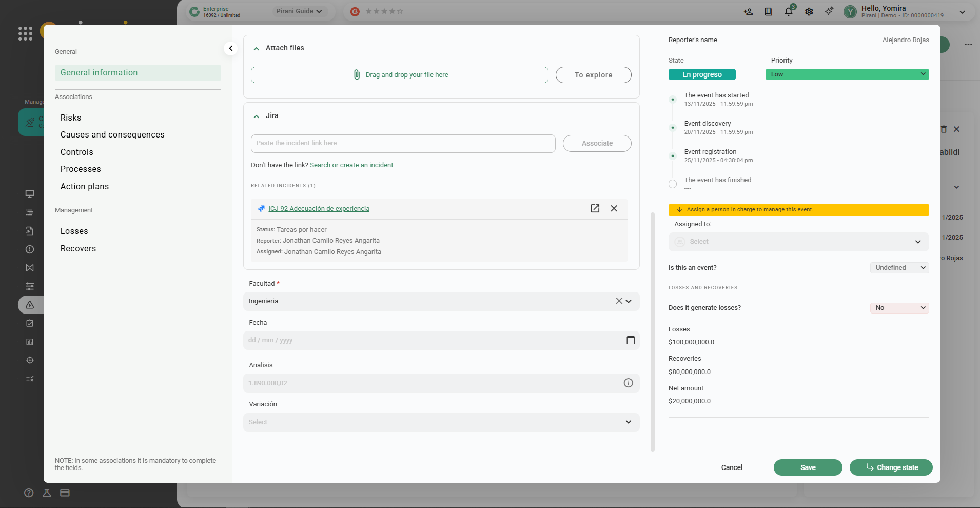
Task: Click the Save button
Action: 808,467
